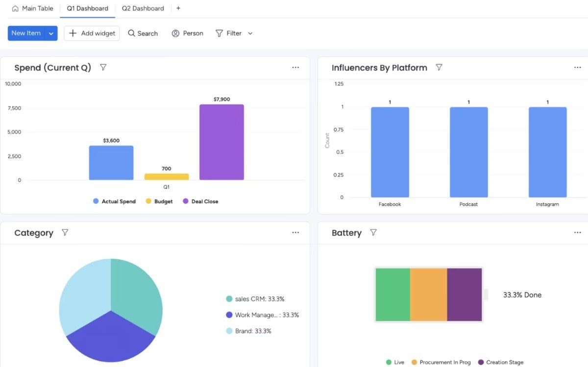Click the Add widget button
The image size is (588, 367).
coord(91,33)
